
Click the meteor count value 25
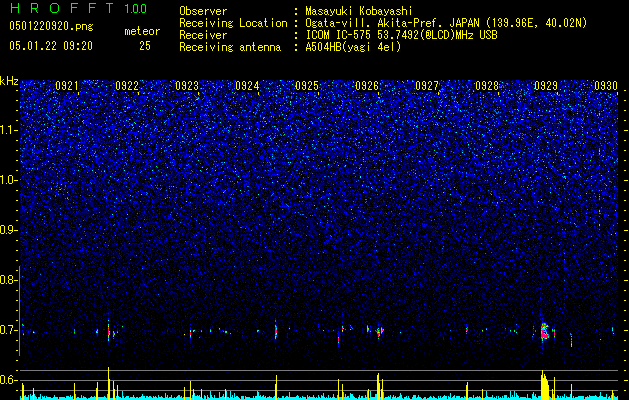coord(145,46)
